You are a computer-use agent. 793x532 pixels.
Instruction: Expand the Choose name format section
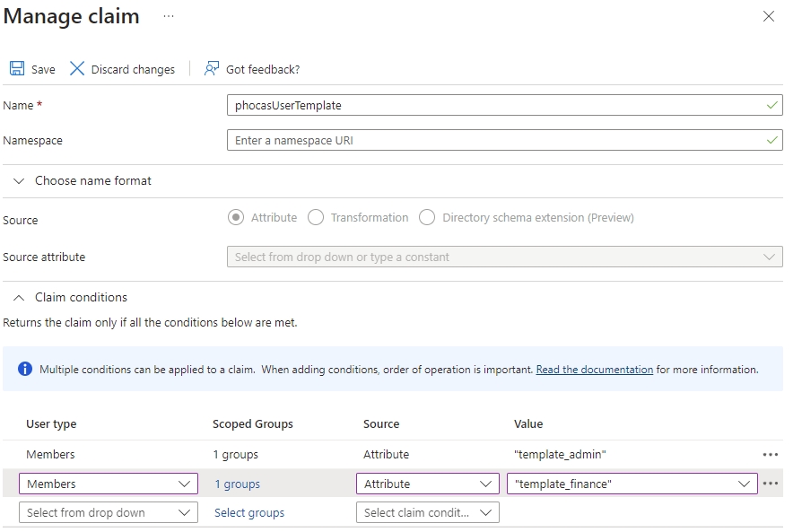coord(19,180)
